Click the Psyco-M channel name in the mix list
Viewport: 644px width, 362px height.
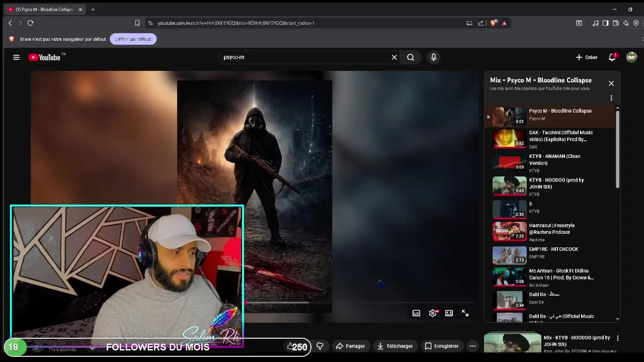(x=537, y=119)
